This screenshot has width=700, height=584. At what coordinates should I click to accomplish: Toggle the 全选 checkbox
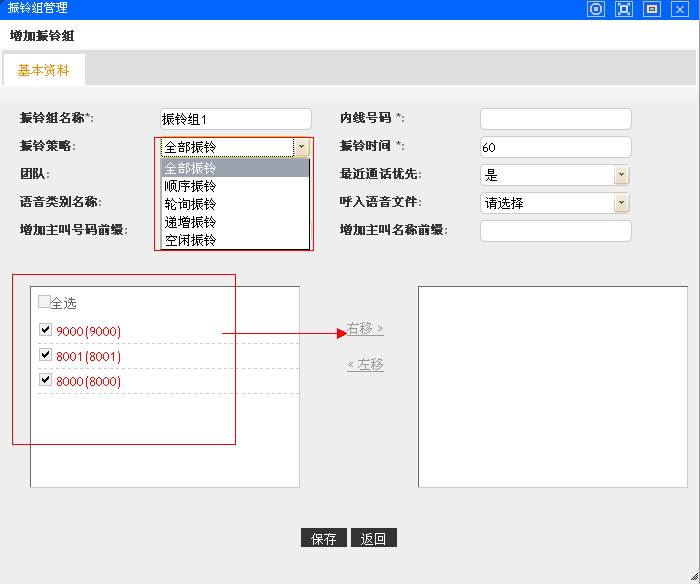click(x=44, y=302)
